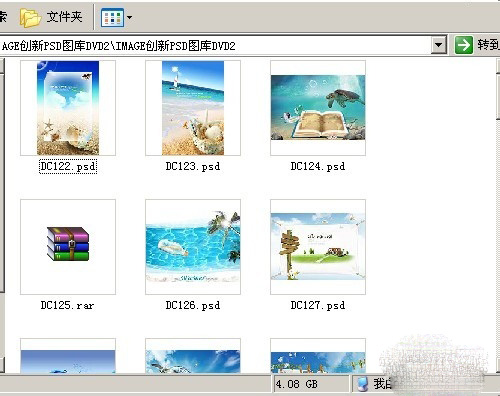500x396 pixels.
Task: Click the DC127.psd file name label
Action: coord(318,305)
